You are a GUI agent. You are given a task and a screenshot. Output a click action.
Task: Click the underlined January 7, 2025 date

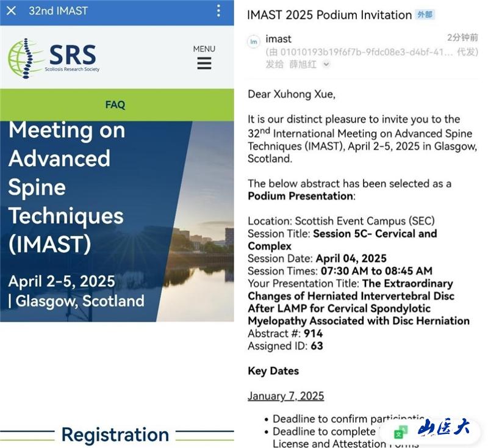click(x=285, y=396)
